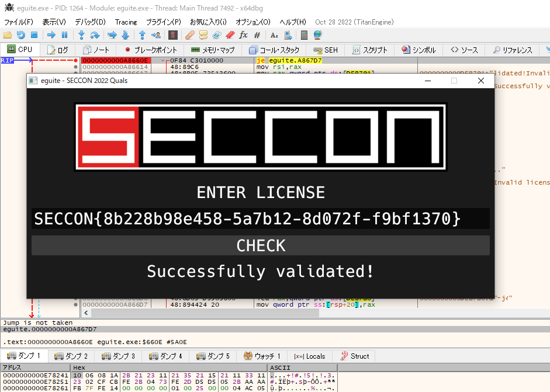
Task: Show the labels list
Action: 216,35
